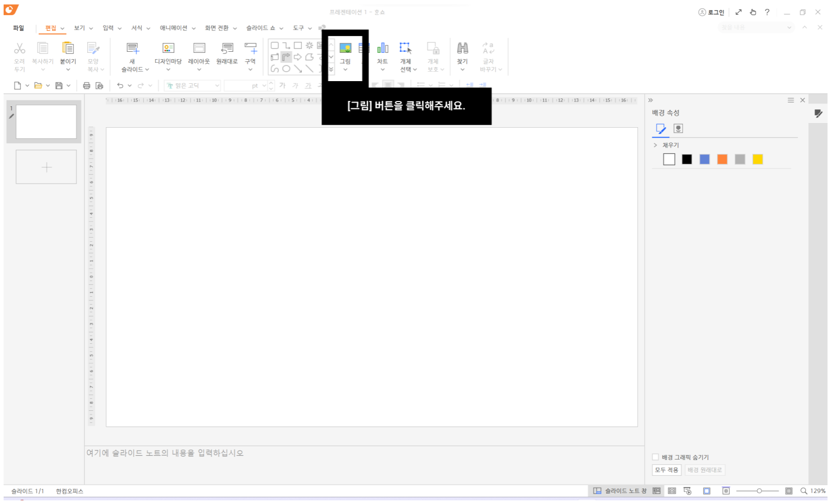Click the print icon
This screenshot has width=832, height=504.
point(87,85)
